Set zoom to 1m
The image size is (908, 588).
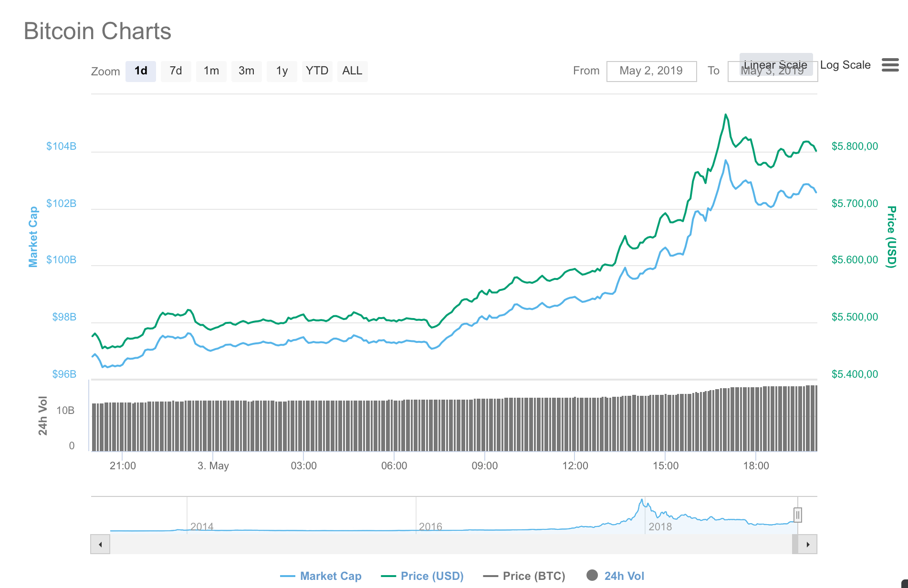point(211,71)
